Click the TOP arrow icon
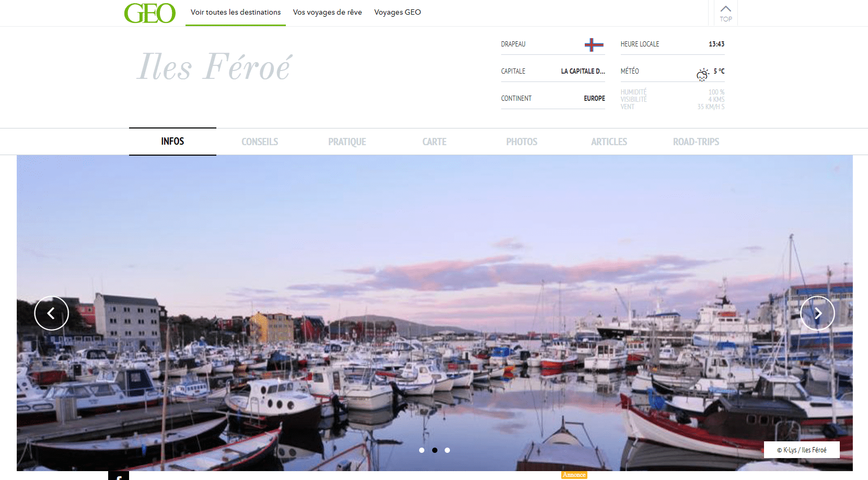868x480 pixels. [x=726, y=9]
